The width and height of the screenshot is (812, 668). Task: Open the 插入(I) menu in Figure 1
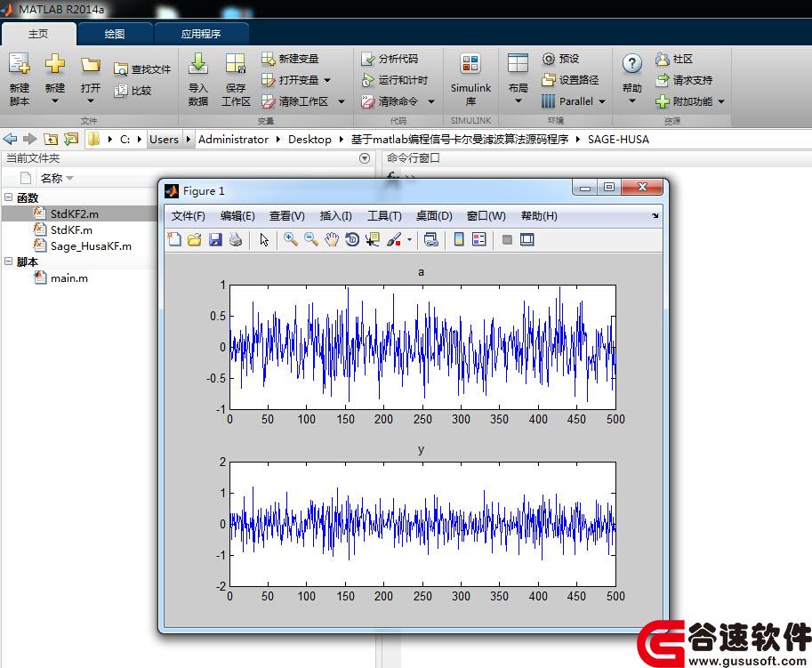[x=335, y=216]
